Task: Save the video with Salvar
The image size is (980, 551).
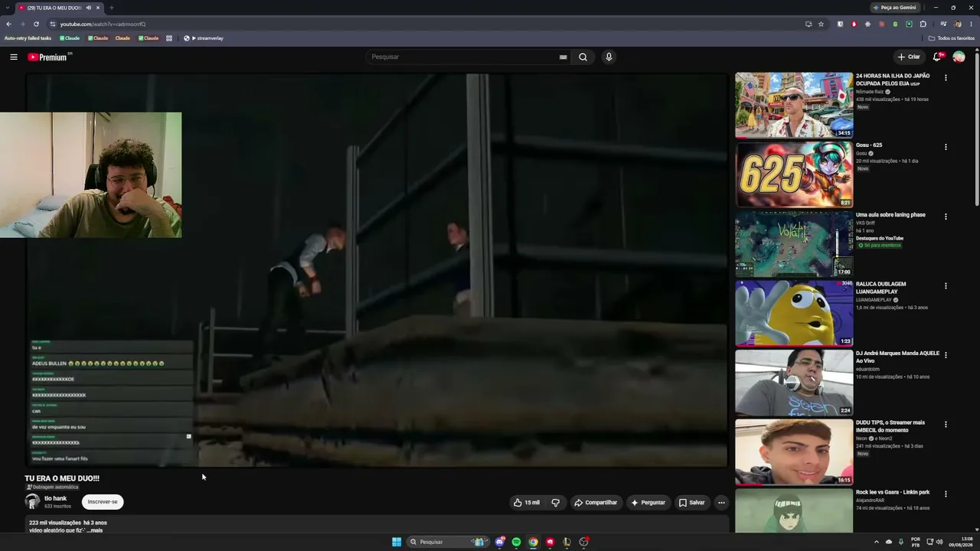Action: (x=691, y=503)
